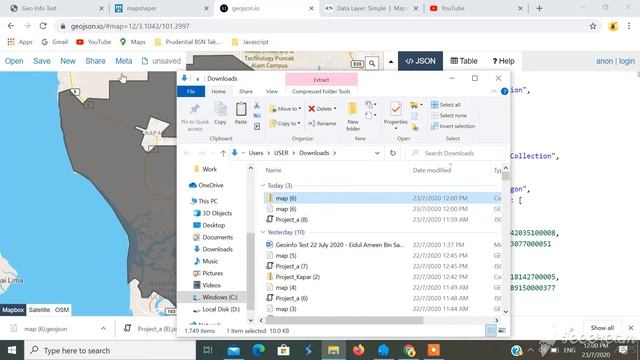Image resolution: width=640 pixels, height=360 pixels.
Task: Open the Move to dropdown
Action: click(285, 109)
